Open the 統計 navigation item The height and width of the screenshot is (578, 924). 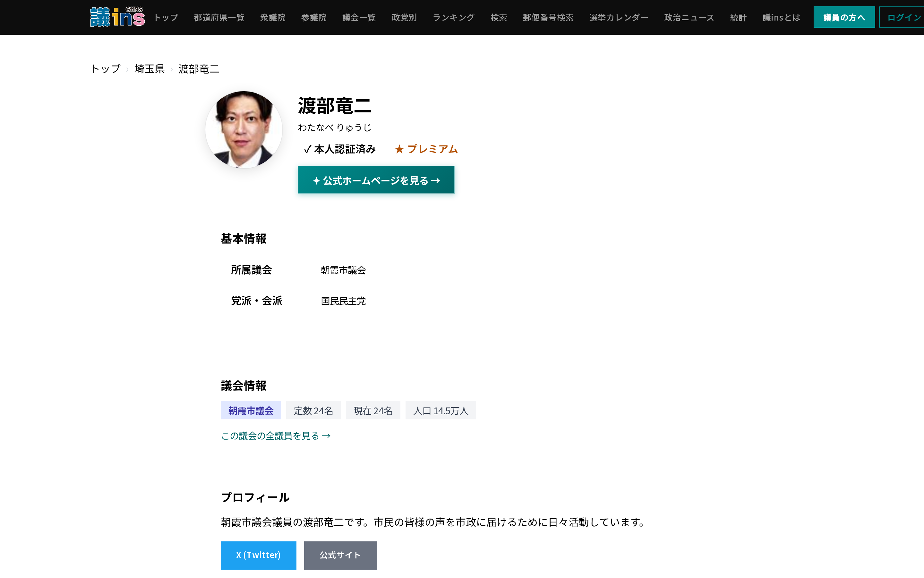pyautogui.click(x=738, y=18)
